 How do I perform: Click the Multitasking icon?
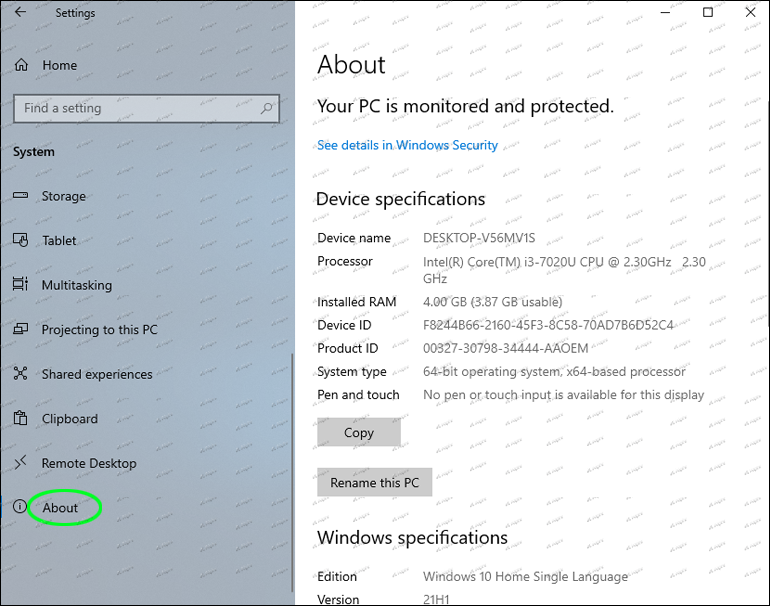point(21,285)
